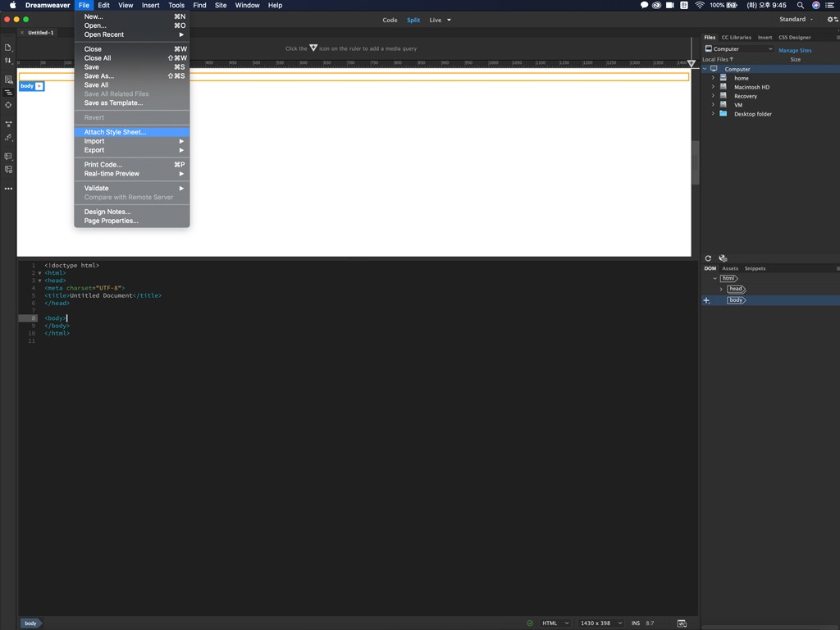
Task: Expand the Macintosh HD drive
Action: (x=713, y=87)
